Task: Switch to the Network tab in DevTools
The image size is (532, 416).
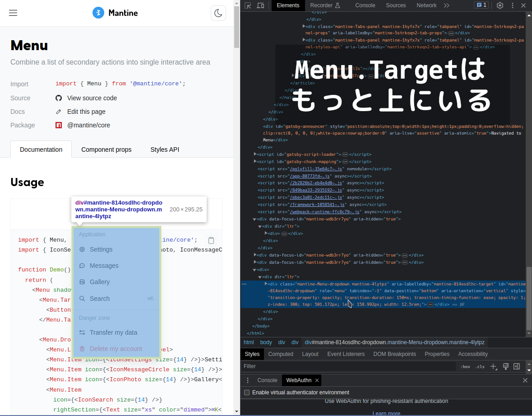Action: 426,5
